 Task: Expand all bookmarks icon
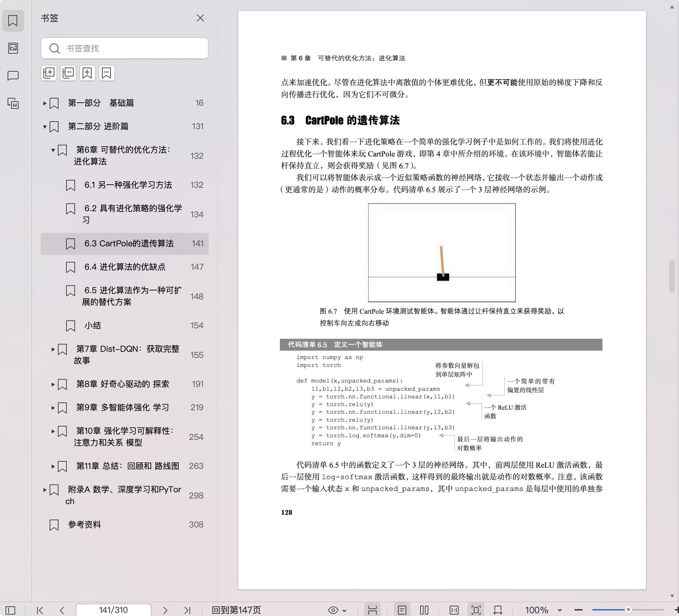point(49,73)
